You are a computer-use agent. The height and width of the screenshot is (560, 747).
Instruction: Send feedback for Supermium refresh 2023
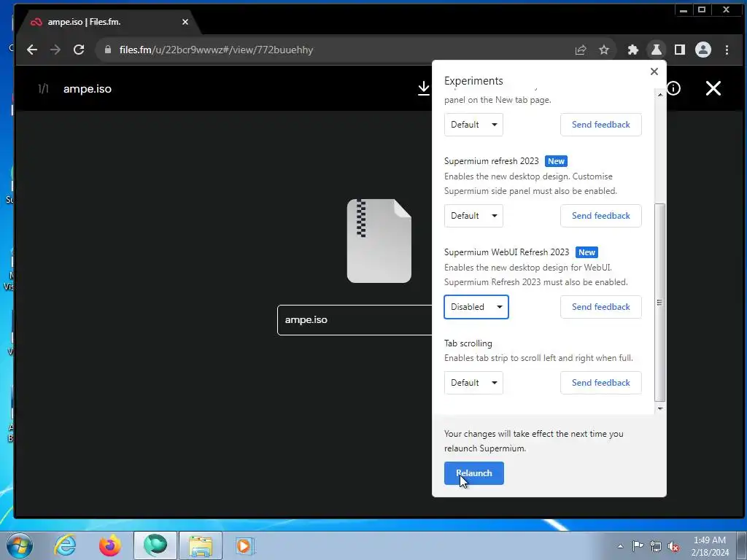click(601, 216)
